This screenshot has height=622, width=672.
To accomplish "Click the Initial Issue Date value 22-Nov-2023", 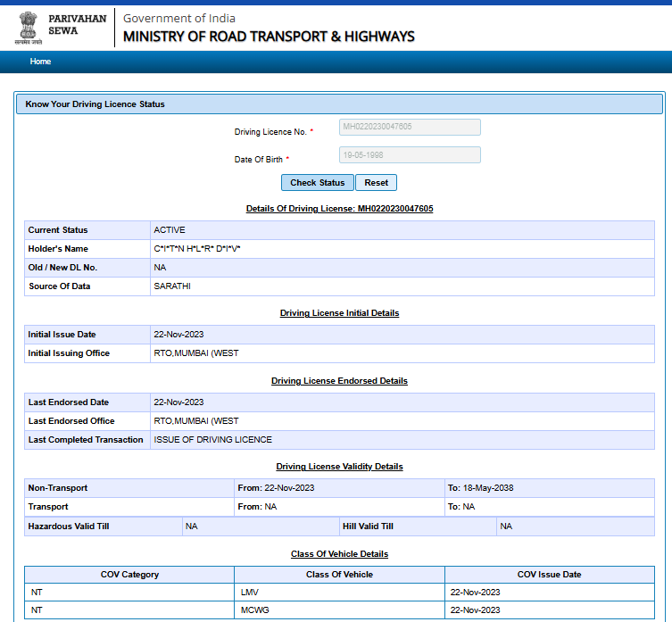I will pyautogui.click(x=178, y=335).
